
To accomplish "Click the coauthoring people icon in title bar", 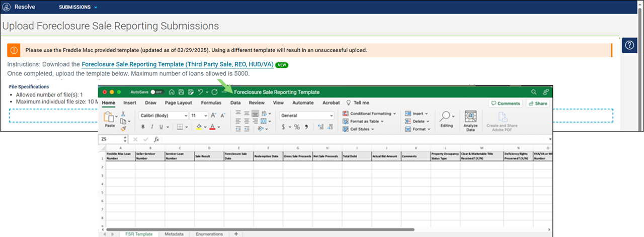I will 546,92.
